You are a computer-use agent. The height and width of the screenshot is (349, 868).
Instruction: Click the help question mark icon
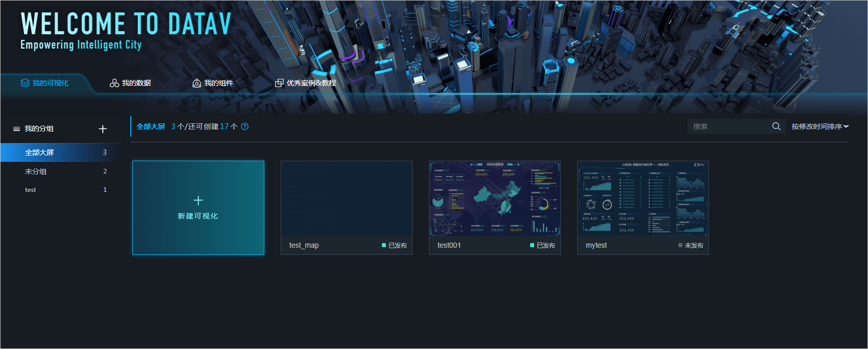(245, 126)
